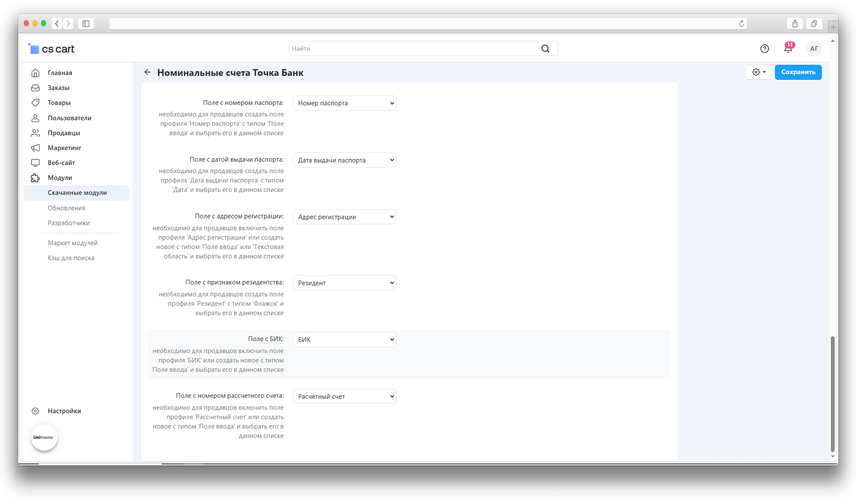The height and width of the screenshot is (504, 859).
Task: Toggle the browser sidebar button
Action: [x=86, y=24]
